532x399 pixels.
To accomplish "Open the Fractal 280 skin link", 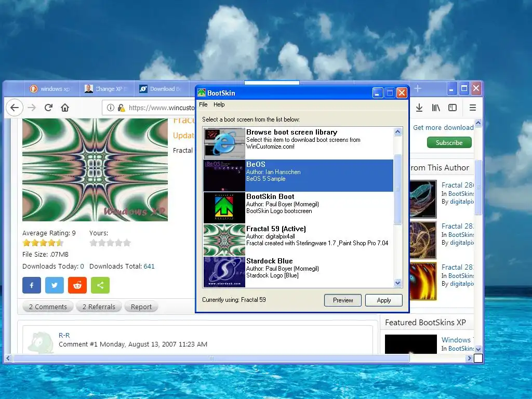I will click(457, 185).
